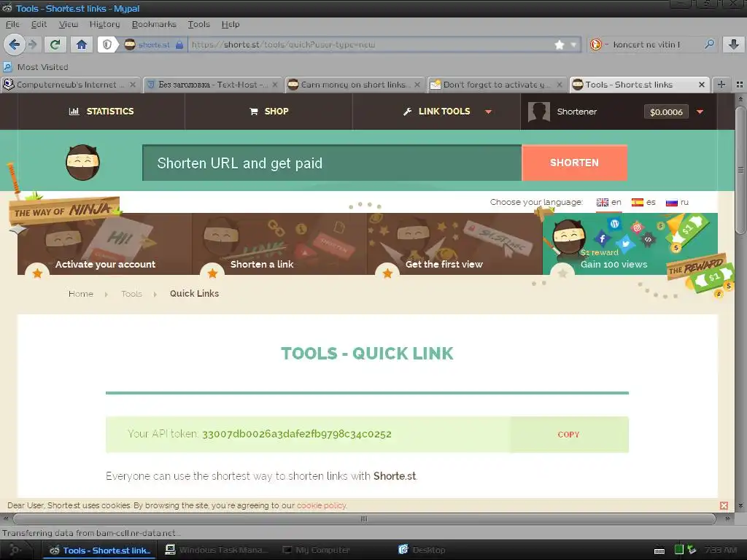Viewport: 747px width, 560px height.
Task: Switch to Windows Task Manager in taskbar
Action: 217,550
